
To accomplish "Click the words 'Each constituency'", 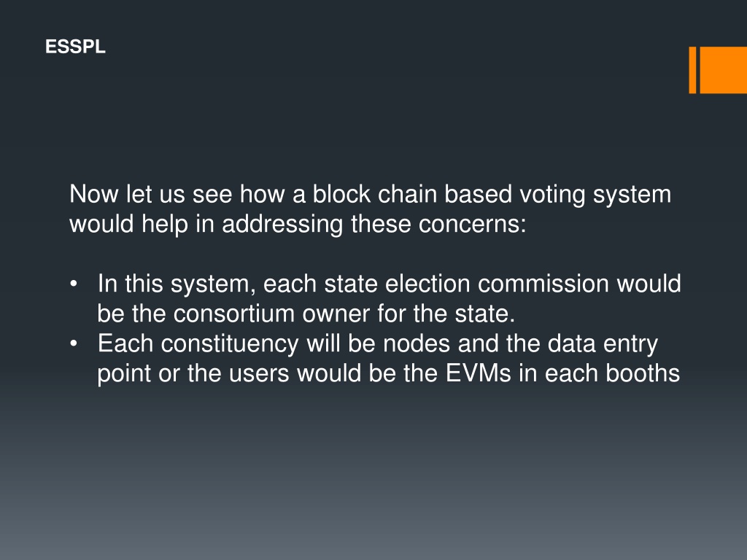I will tap(198, 344).
